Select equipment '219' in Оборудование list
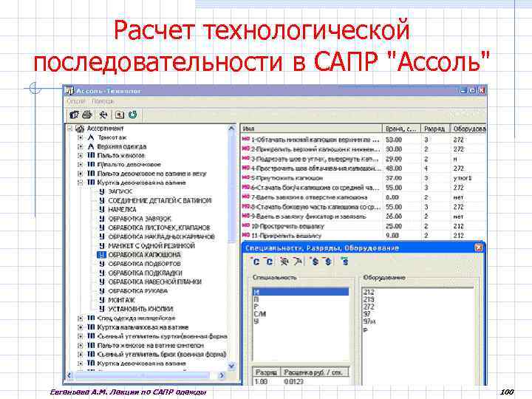 (369, 299)
